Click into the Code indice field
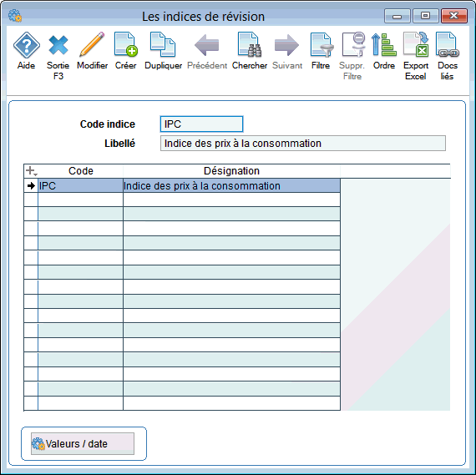The height and width of the screenshot is (475, 476). 201,124
